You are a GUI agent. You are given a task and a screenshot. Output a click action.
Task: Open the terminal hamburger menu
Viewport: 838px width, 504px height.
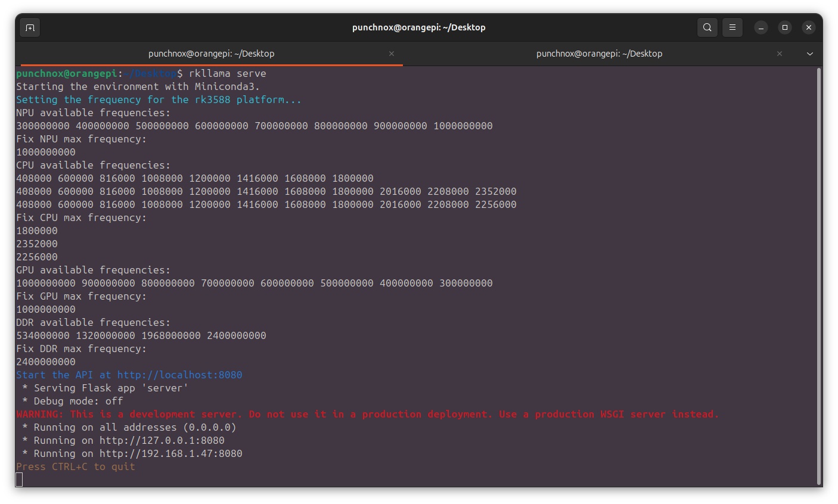(x=733, y=27)
